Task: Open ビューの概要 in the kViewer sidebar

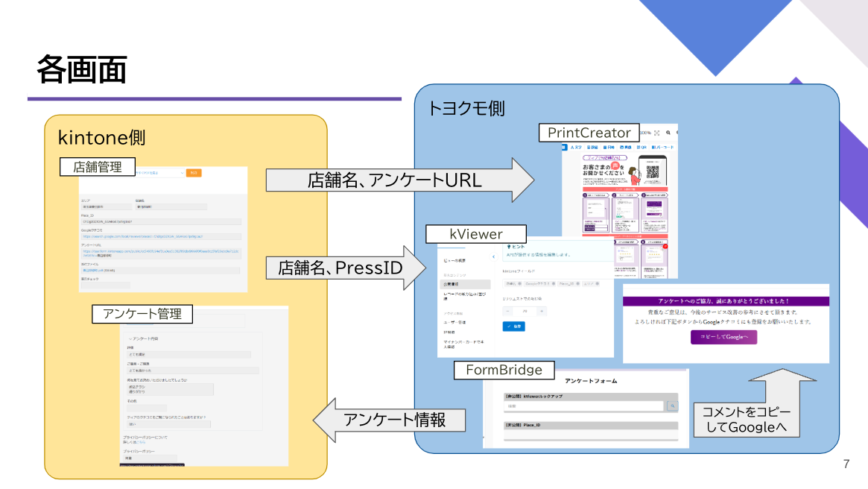Action: click(454, 260)
